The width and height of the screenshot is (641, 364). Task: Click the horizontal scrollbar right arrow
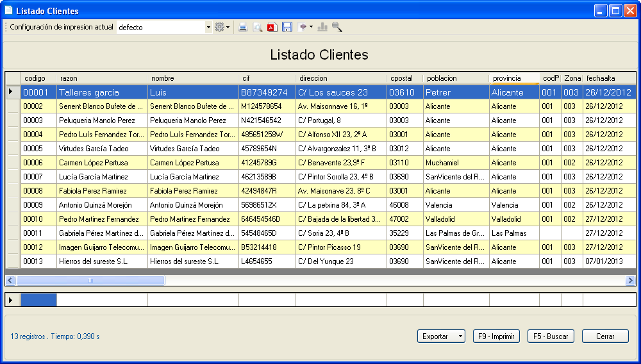pyautogui.click(x=631, y=280)
